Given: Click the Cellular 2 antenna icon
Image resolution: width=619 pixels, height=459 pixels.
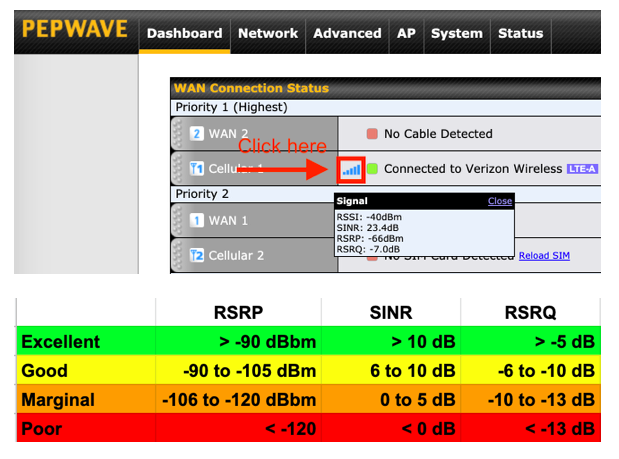Looking at the screenshot, I should pyautogui.click(x=197, y=255).
